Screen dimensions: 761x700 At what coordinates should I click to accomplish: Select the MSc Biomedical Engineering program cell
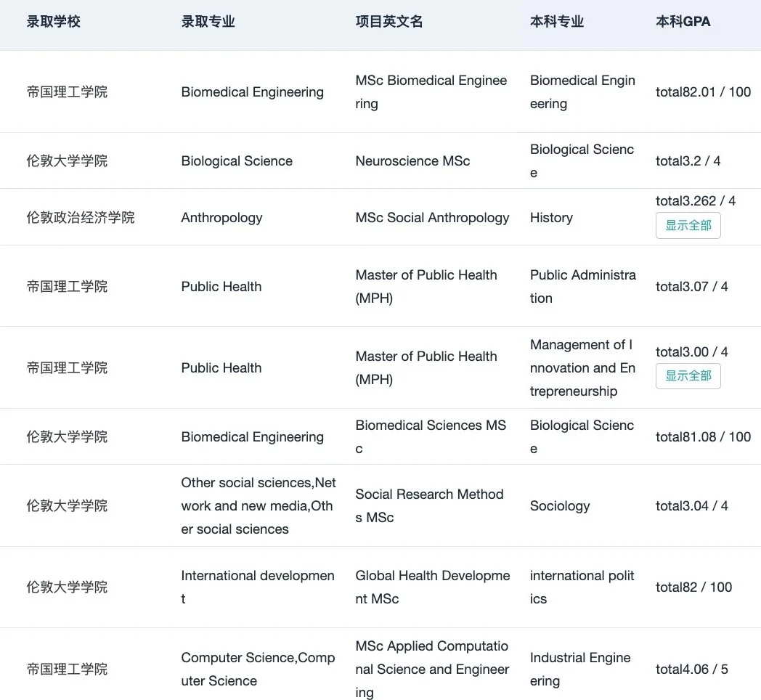coord(431,91)
